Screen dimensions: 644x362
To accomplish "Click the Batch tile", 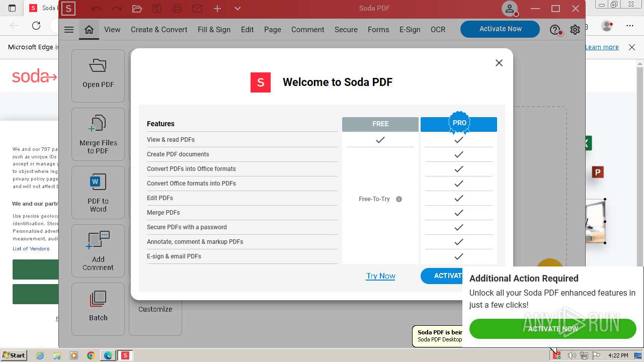I will (98, 309).
